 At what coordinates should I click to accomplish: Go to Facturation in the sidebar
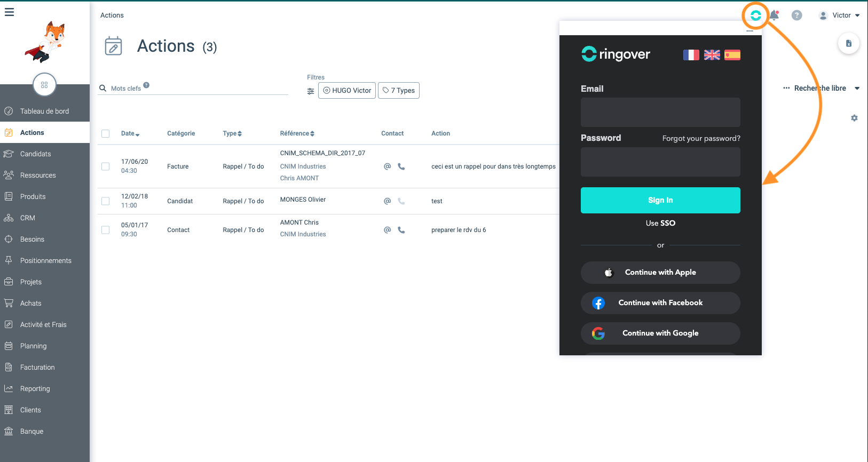point(37,368)
